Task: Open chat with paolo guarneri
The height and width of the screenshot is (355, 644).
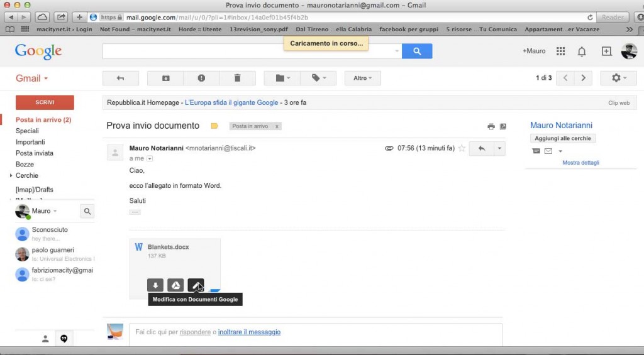Action: 55,254
